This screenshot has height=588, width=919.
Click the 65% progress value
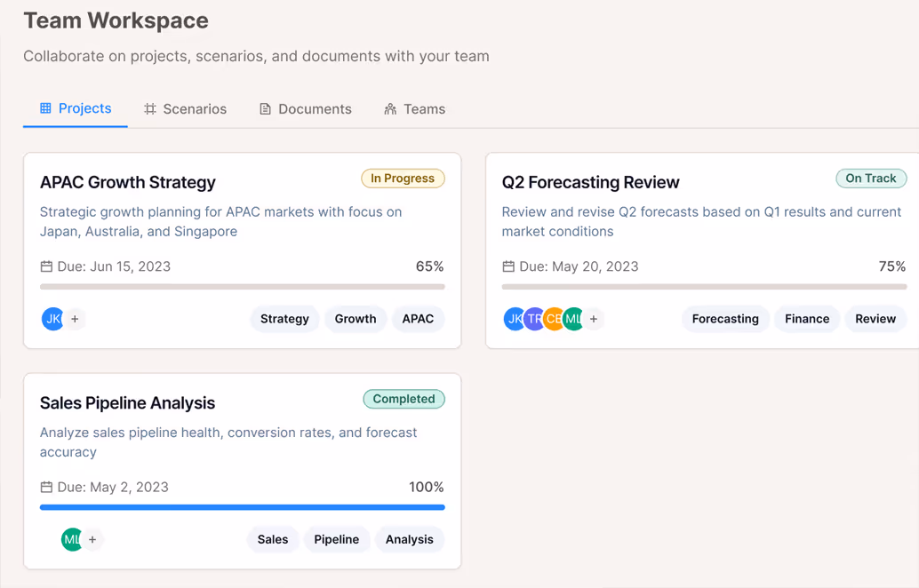[x=429, y=266]
